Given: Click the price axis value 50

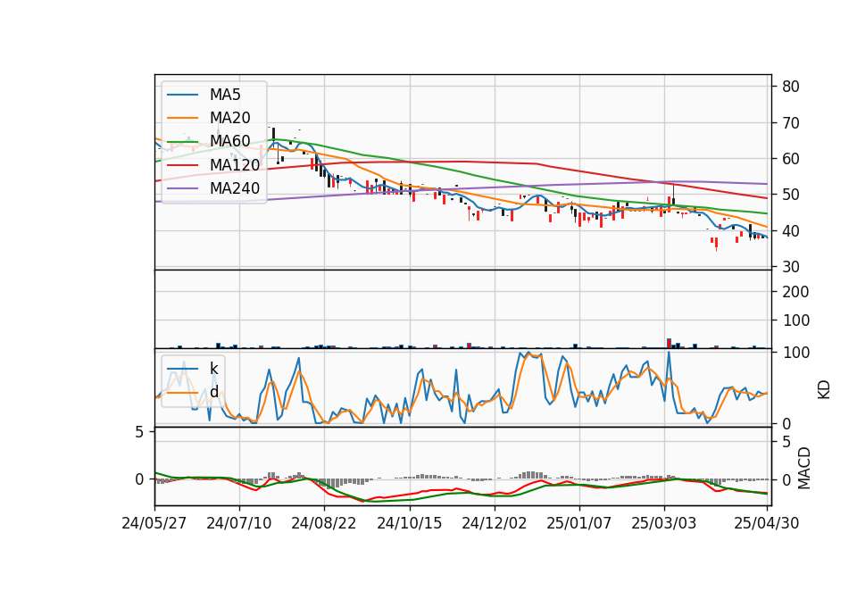Looking at the screenshot, I should coord(790,195).
